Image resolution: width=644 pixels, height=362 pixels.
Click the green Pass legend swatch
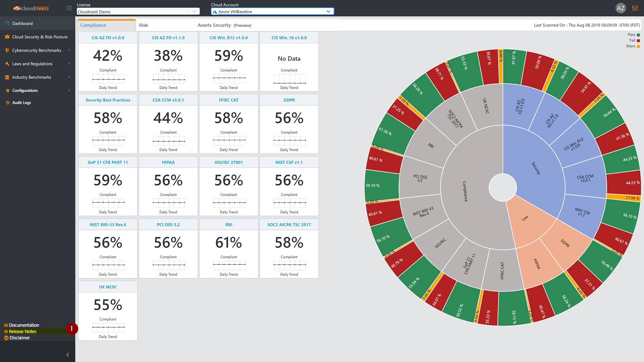tap(639, 35)
